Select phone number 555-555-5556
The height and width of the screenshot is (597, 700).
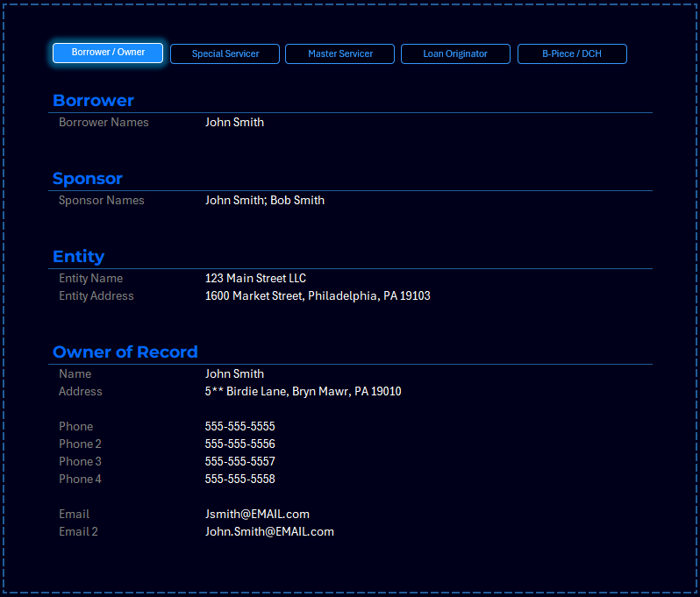239,444
